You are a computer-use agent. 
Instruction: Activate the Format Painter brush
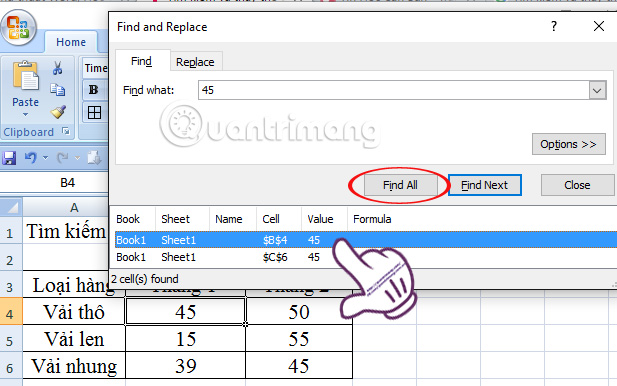click(58, 112)
